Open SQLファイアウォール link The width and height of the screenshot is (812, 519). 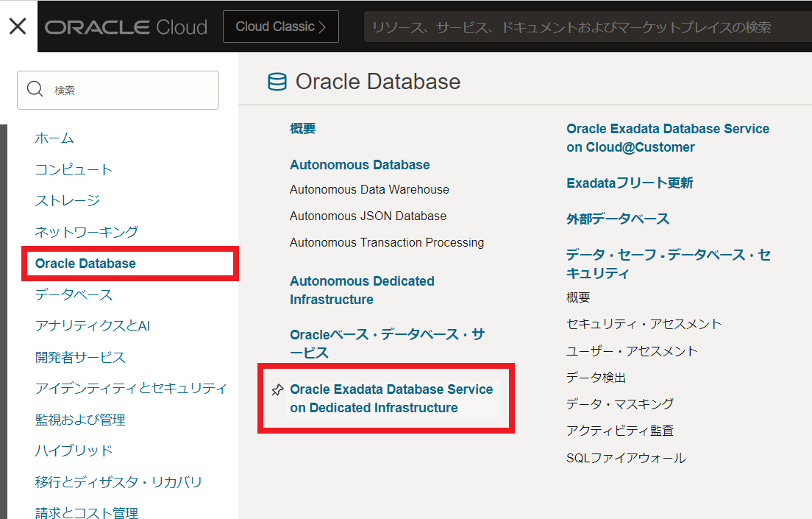(625, 458)
